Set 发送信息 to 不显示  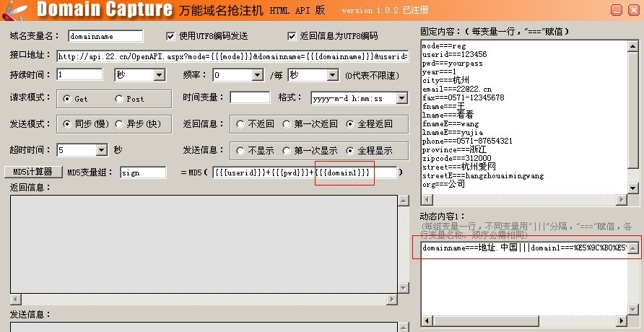pyautogui.click(x=240, y=151)
